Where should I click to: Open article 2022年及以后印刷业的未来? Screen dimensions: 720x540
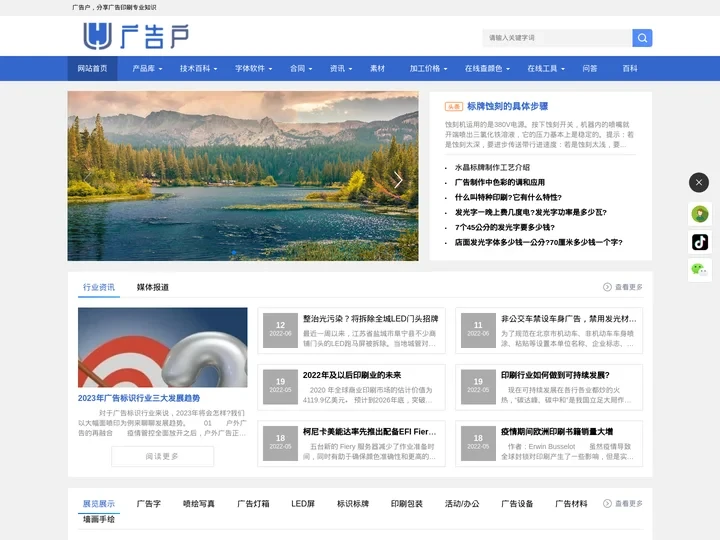coord(352,375)
